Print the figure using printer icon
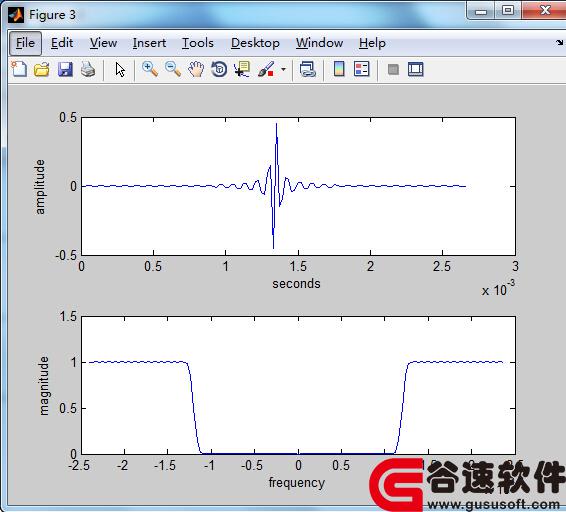 pos(88,69)
